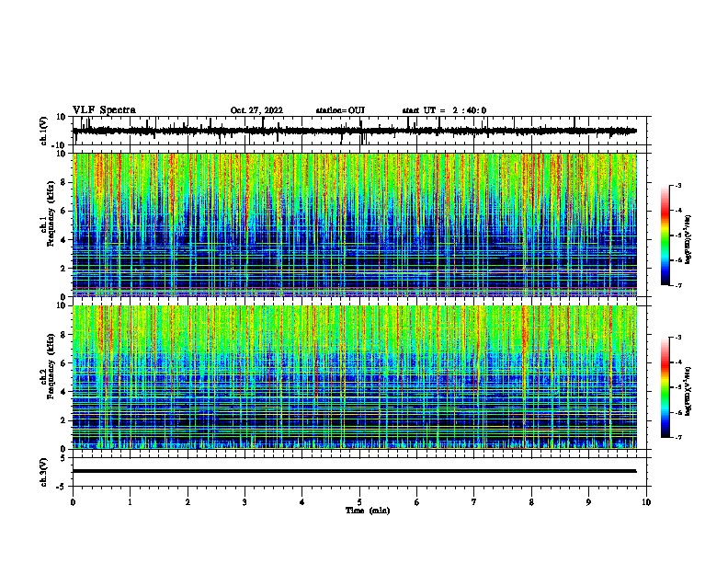Click the "-5" tick on ch.3(V) axis
This screenshot has width=728, height=563.
pyautogui.click(x=62, y=487)
